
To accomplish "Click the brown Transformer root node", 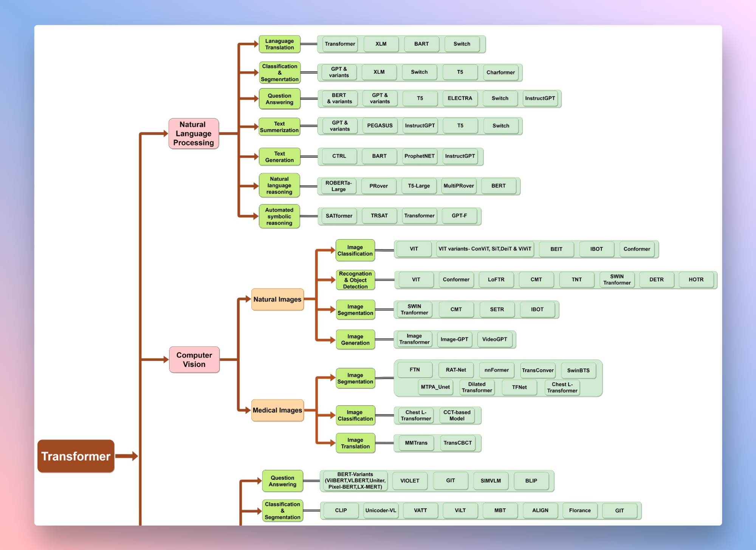I will 76,456.
